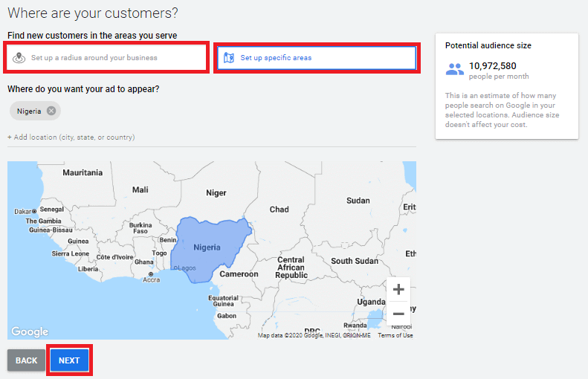Click Chad on the map
Image resolution: width=588 pixels, height=379 pixels.
[x=280, y=209]
